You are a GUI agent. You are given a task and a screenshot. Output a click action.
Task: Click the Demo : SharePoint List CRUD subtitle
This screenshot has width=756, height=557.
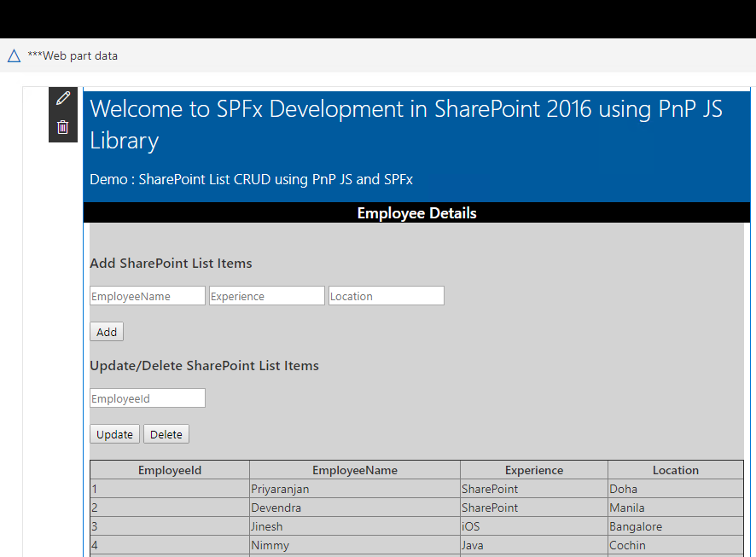point(251,179)
